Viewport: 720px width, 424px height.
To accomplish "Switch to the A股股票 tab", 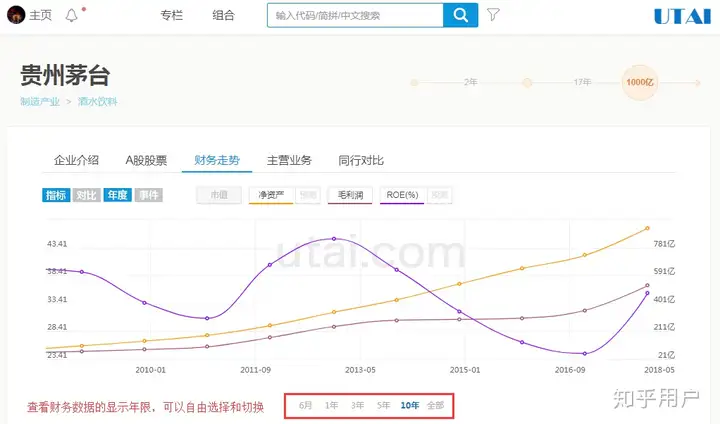I will pyautogui.click(x=146, y=160).
